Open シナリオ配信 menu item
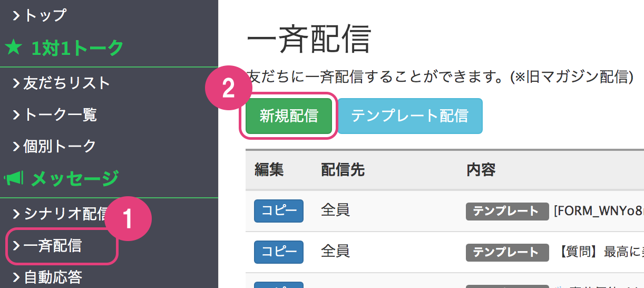The image size is (644, 288). (x=61, y=214)
